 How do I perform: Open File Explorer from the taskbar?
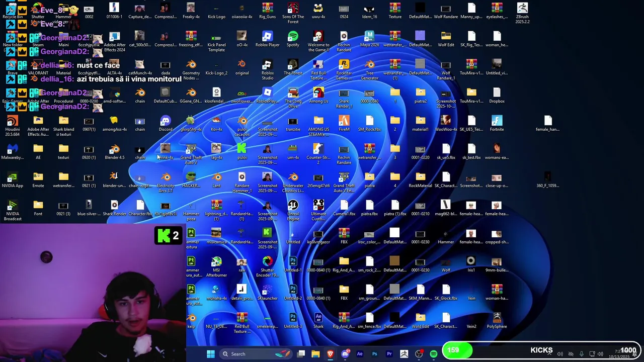tap(315, 354)
